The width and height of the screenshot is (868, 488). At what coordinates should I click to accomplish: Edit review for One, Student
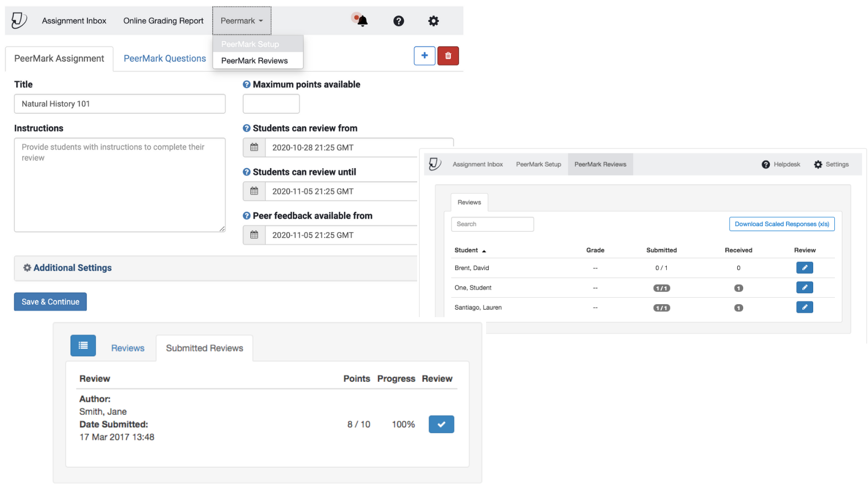pos(805,287)
